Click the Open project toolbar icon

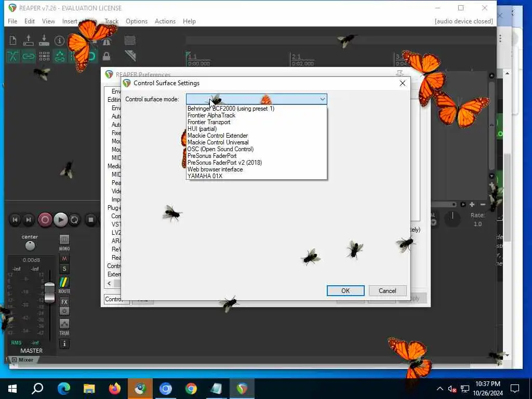pyautogui.click(x=29, y=41)
